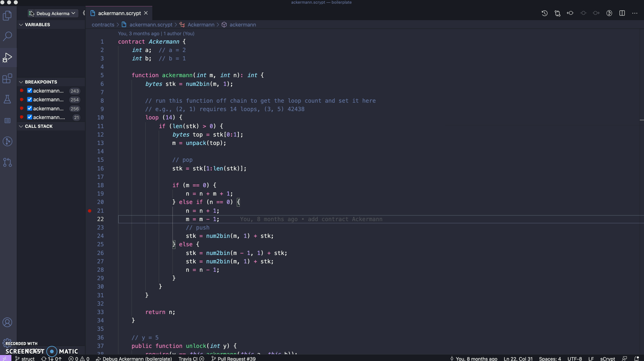Change sCrypt language mode
Screen dimensions: 644x361
point(607,359)
